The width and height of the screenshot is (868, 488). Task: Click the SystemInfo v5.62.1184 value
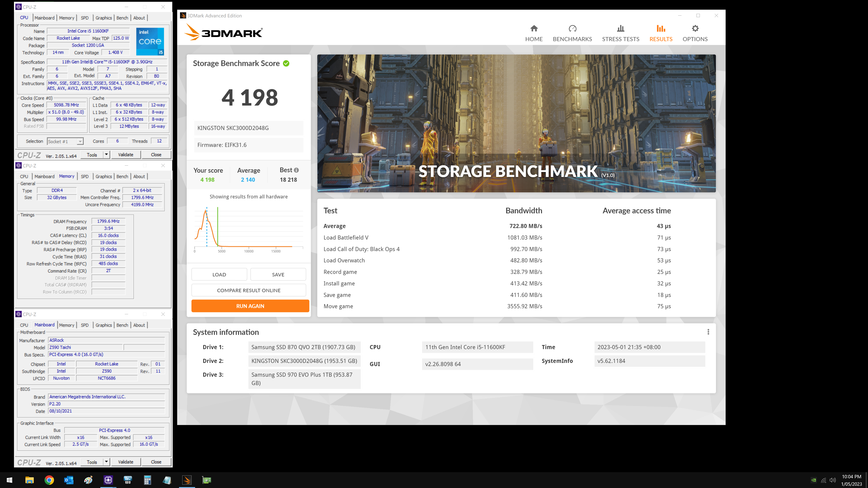coord(650,361)
